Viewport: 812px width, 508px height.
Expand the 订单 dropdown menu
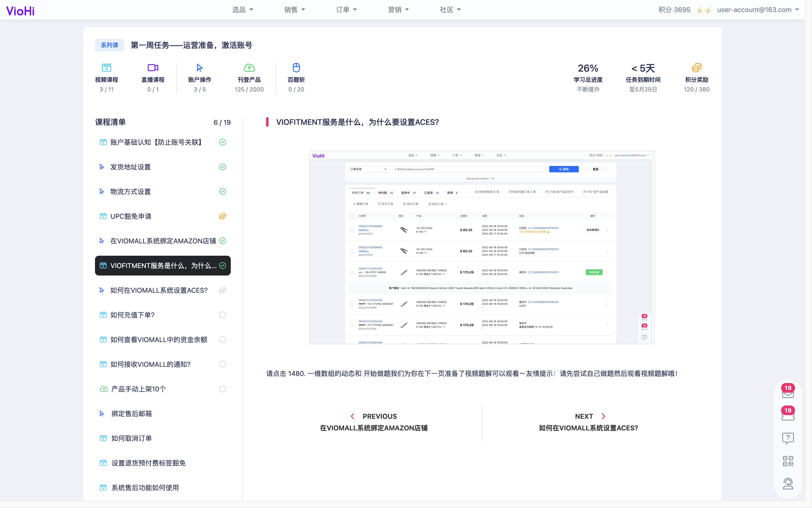[346, 10]
